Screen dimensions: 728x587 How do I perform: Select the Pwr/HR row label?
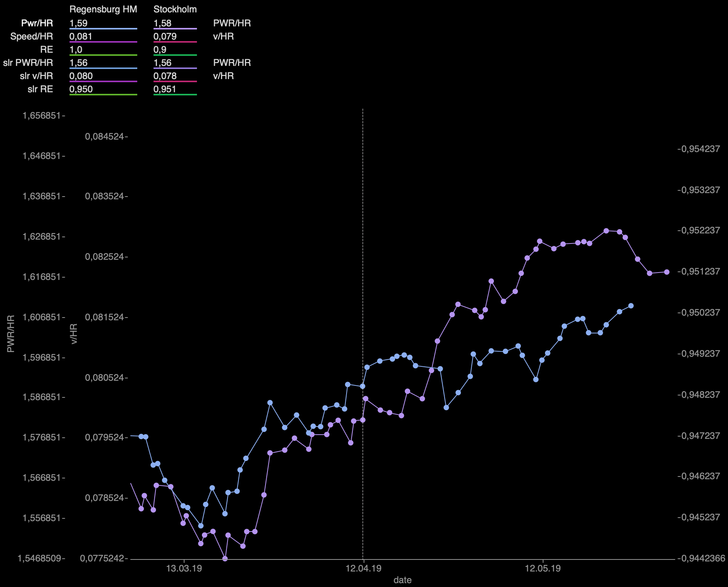[x=37, y=23]
